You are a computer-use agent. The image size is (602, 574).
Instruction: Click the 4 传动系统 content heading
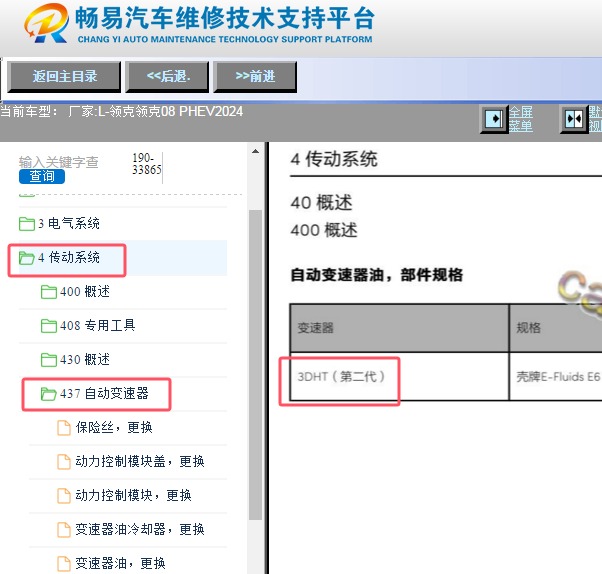tap(334, 159)
